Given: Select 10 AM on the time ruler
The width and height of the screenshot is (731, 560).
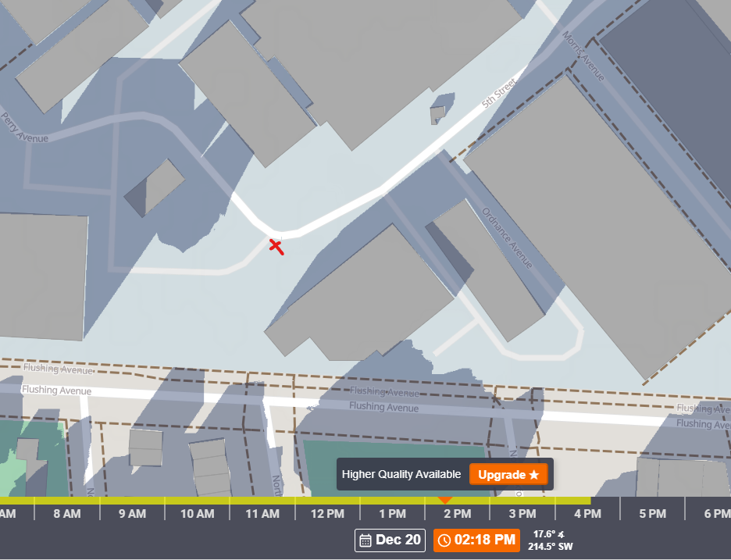Looking at the screenshot, I should click(197, 514).
